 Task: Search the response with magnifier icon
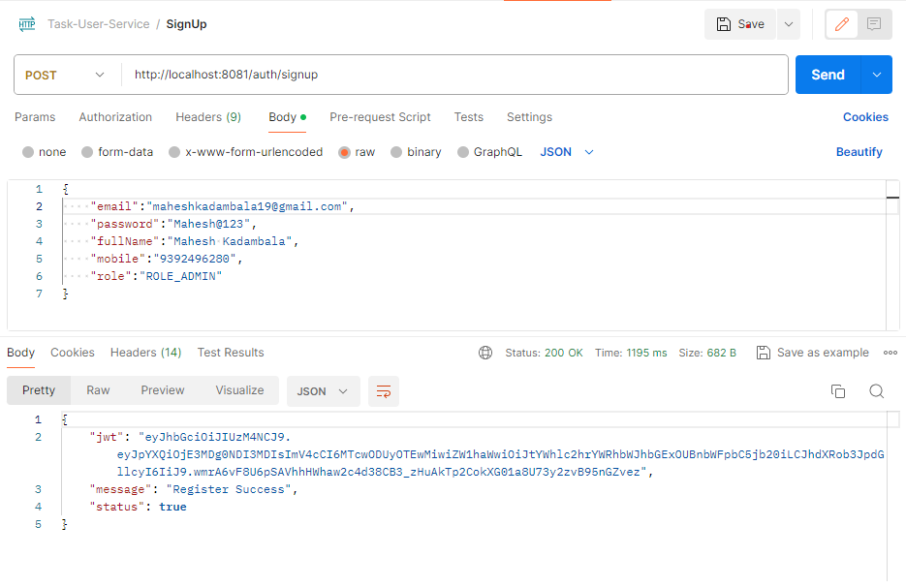pos(876,391)
